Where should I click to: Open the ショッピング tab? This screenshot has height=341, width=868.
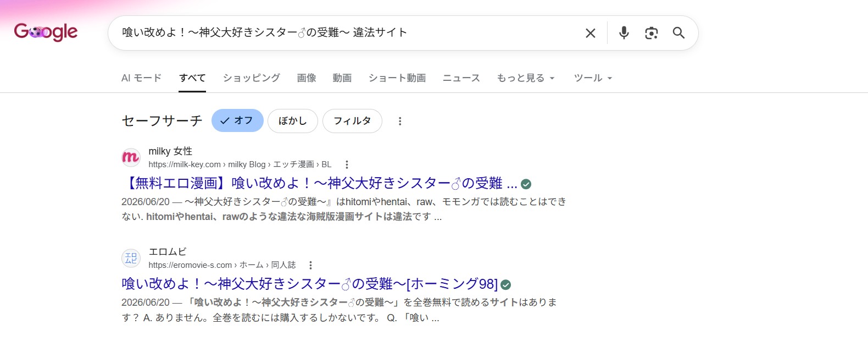click(252, 78)
